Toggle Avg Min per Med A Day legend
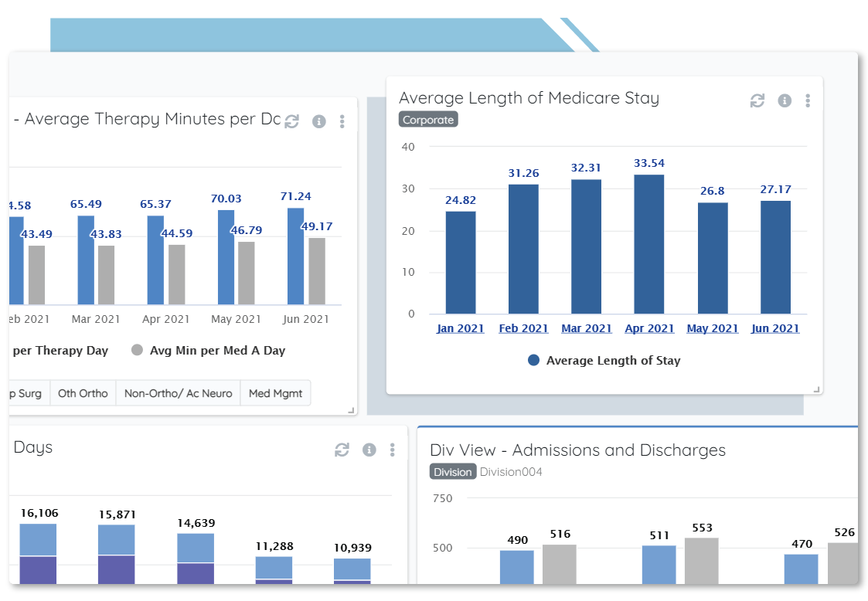The width and height of the screenshot is (868, 601). [x=209, y=350]
